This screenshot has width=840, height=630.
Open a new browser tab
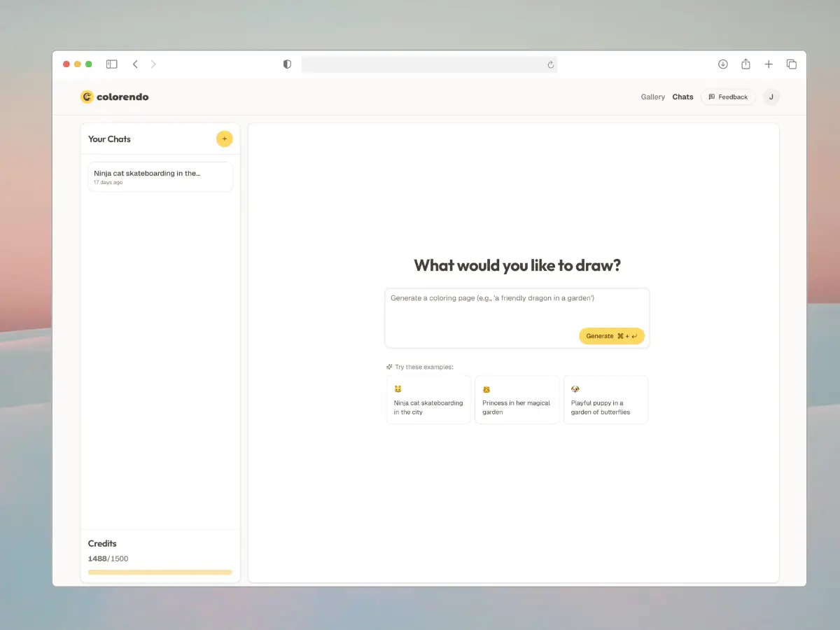tap(769, 64)
